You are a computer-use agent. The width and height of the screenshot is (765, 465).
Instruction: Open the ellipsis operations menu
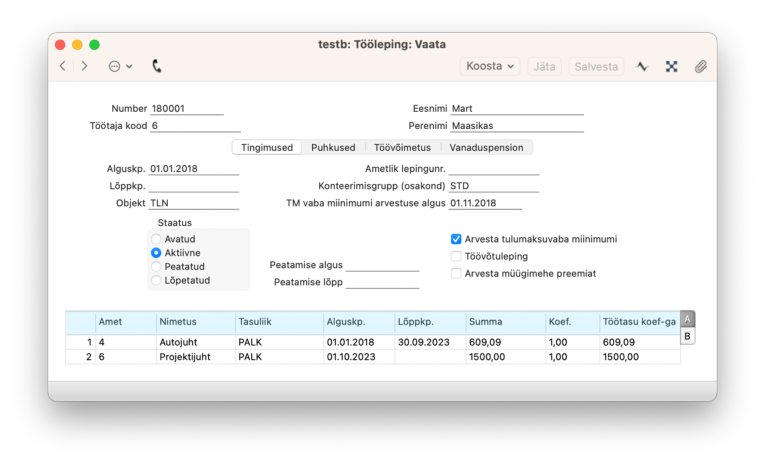[120, 66]
